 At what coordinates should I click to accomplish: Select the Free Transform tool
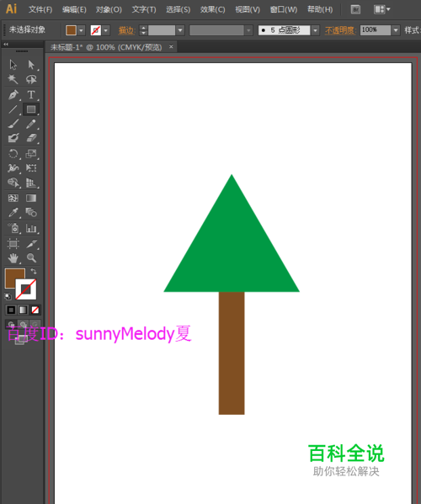(x=31, y=167)
